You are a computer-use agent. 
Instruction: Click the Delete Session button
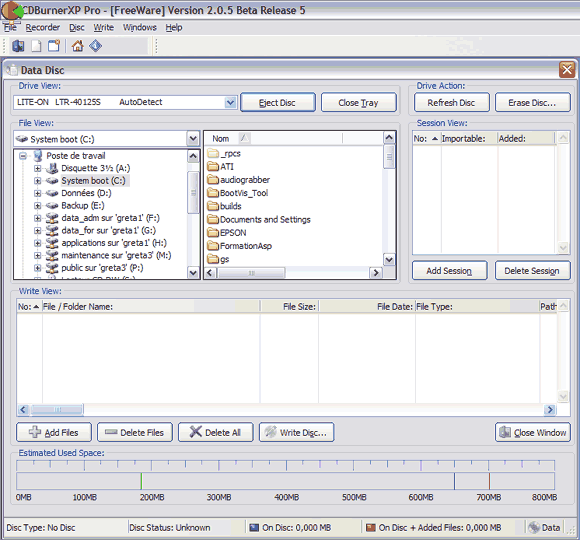coord(532,270)
